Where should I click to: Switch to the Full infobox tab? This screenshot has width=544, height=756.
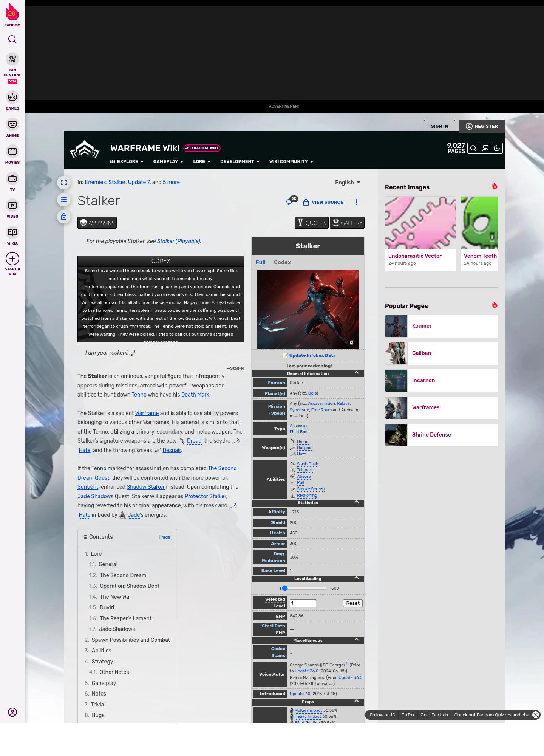click(x=261, y=262)
